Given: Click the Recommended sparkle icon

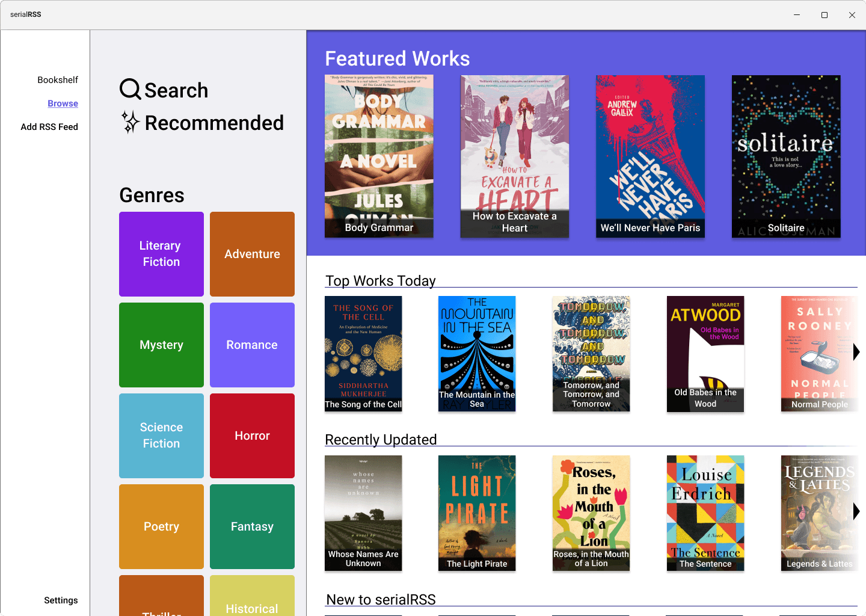Looking at the screenshot, I should pyautogui.click(x=131, y=122).
